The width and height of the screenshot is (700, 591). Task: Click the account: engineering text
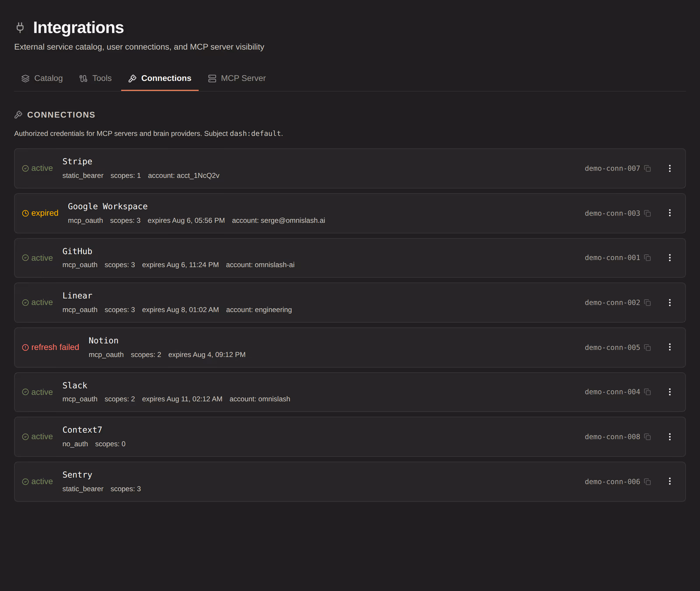pos(259,310)
